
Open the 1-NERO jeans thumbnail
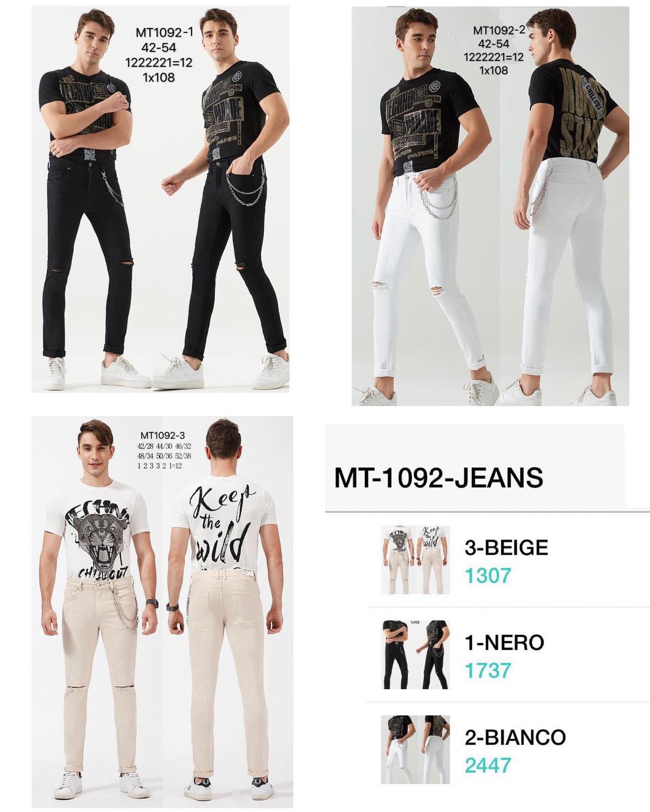pyautogui.click(x=415, y=655)
